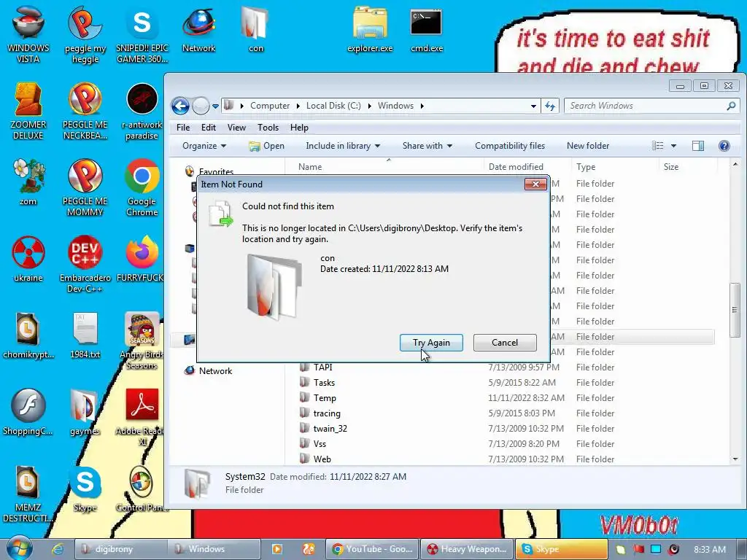Open the Tools menu
This screenshot has width=747, height=560.
coord(268,128)
